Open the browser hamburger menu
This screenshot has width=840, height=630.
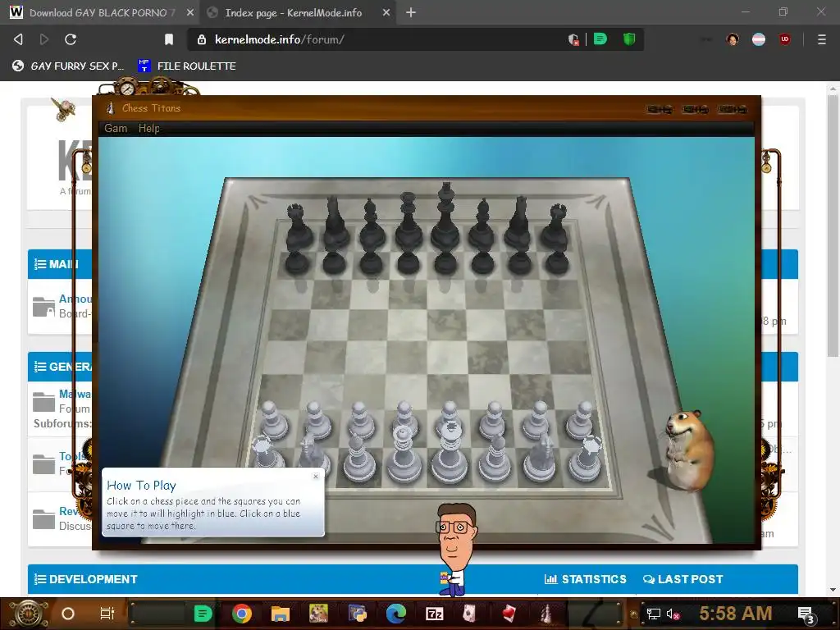coord(822,39)
